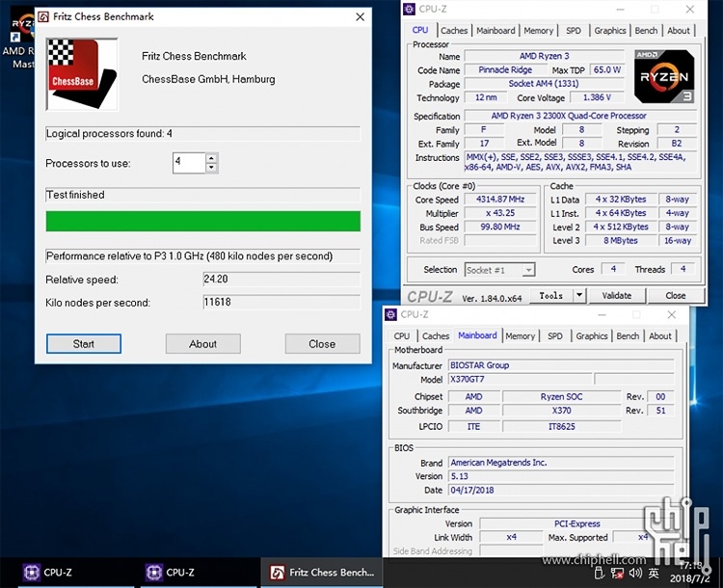This screenshot has height=588, width=723.
Task: Click the Technology value 12 nm
Action: 486,97
